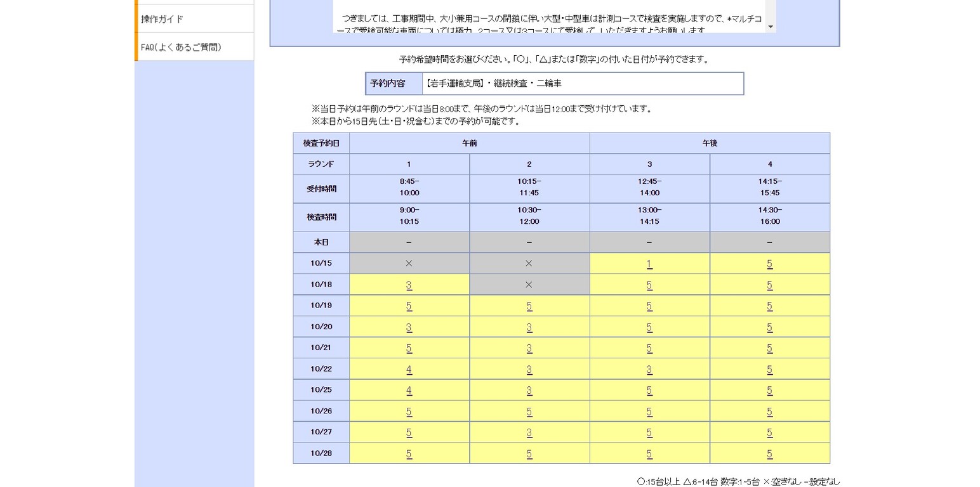Click the 検査時間 14:30-16:00 cell
Viewport: 980px width, 487px height.
pyautogui.click(x=770, y=217)
